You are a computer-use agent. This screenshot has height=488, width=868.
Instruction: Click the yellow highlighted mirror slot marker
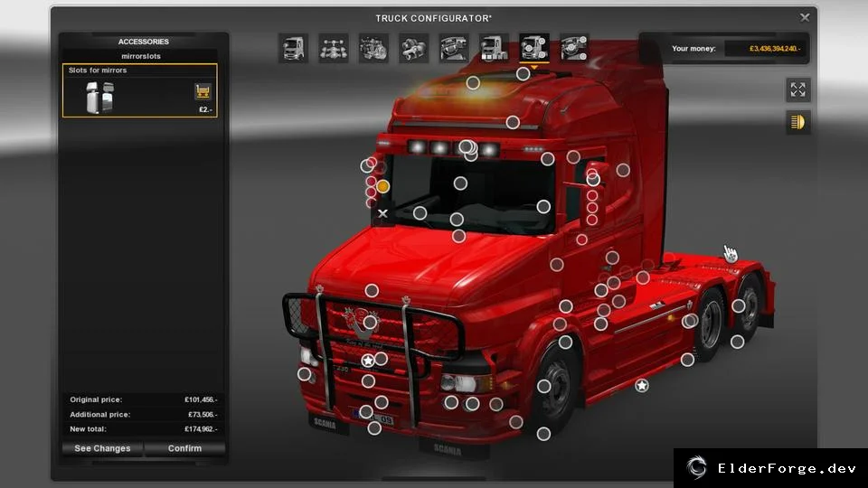(382, 187)
